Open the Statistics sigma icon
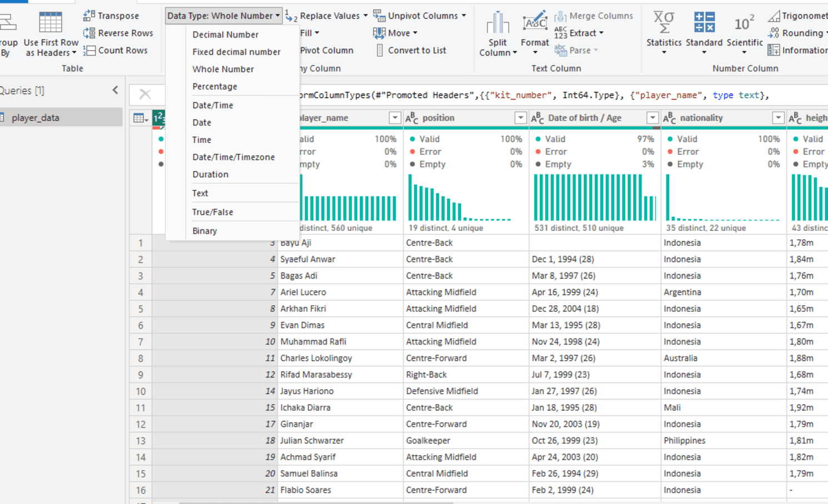This screenshot has width=828, height=504. 664,23
